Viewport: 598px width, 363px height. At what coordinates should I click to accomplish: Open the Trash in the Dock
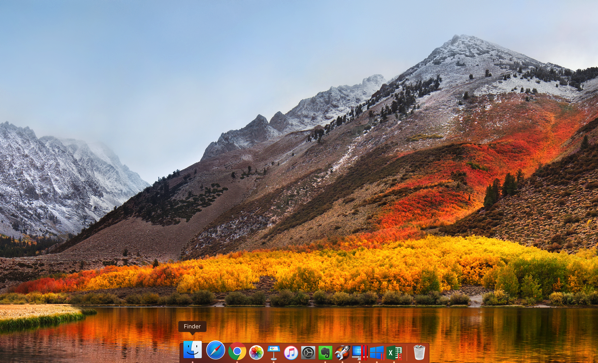pyautogui.click(x=419, y=352)
